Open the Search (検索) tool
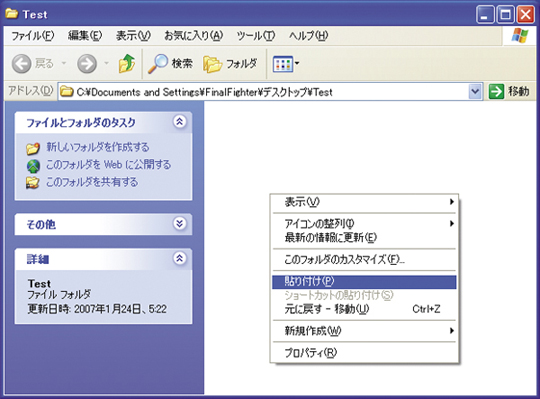540x399 pixels. 170,63
